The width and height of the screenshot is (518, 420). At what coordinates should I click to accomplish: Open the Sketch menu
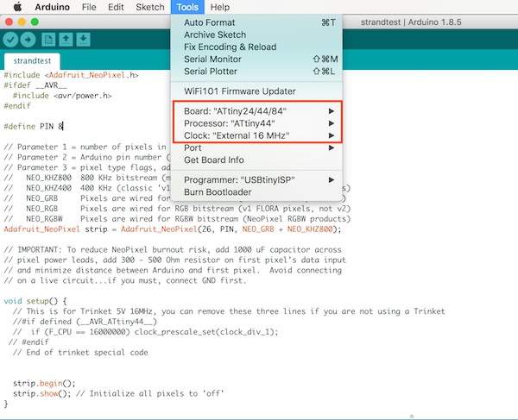pyautogui.click(x=150, y=7)
